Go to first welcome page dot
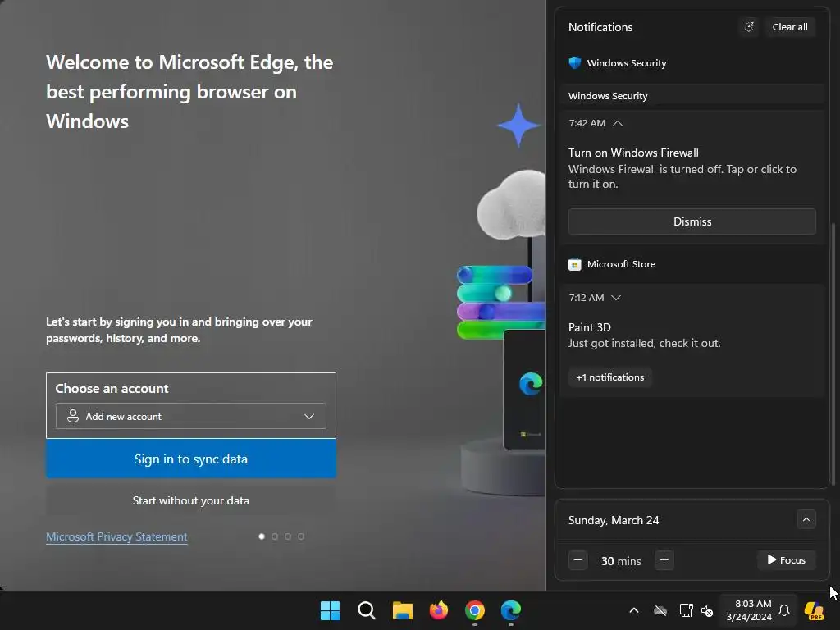The image size is (840, 630). coord(262,536)
